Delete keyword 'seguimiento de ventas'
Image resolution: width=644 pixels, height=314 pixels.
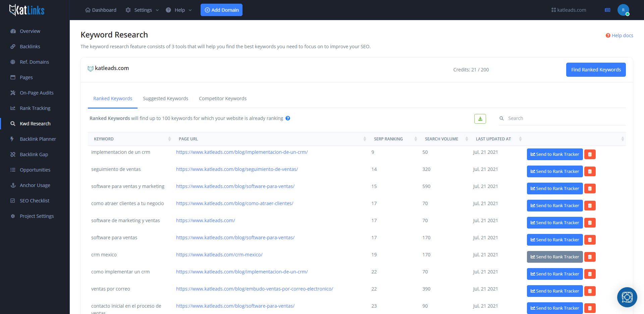pyautogui.click(x=590, y=172)
